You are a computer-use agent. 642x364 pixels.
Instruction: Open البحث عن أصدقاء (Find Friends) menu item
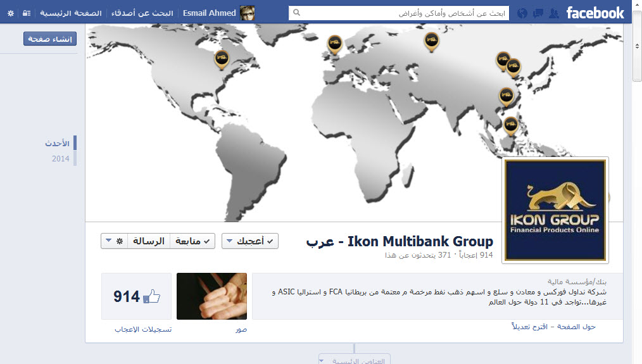142,13
